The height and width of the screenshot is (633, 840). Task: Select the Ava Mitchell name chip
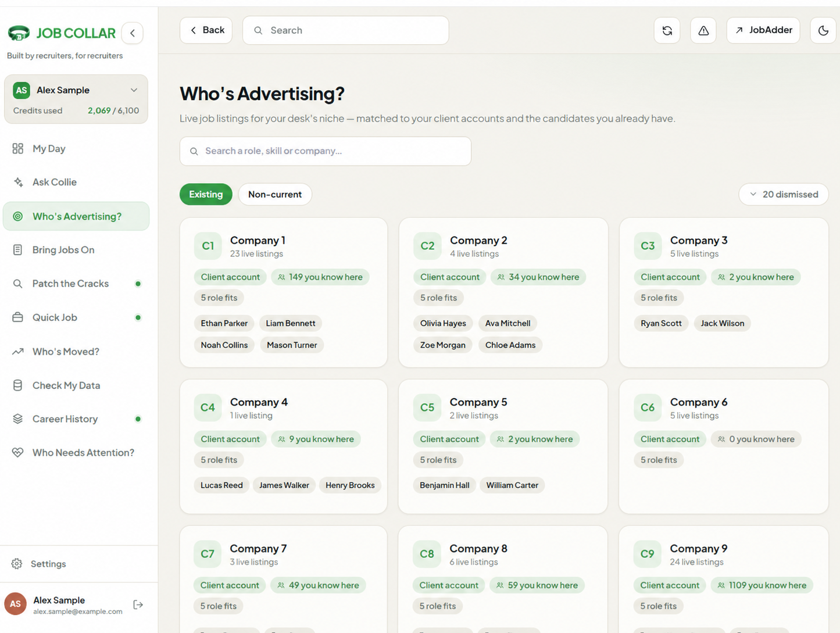(x=508, y=323)
